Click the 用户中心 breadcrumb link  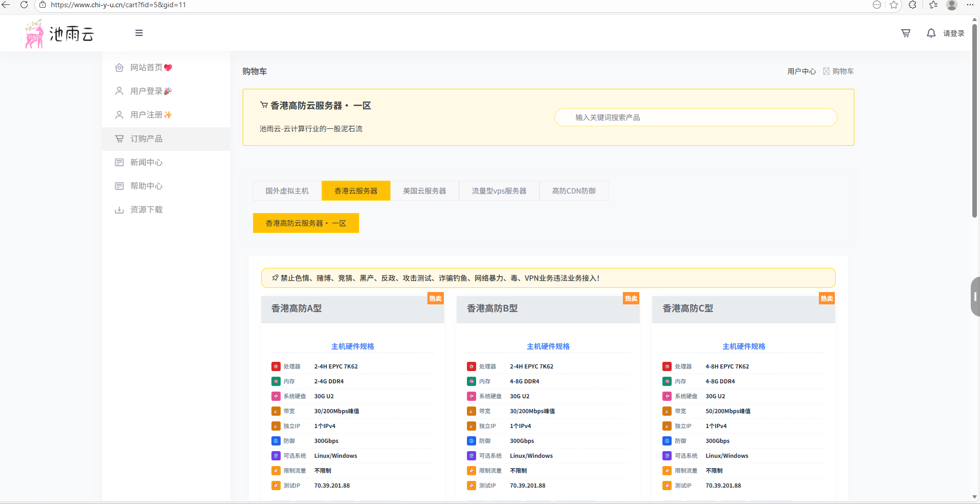(x=801, y=71)
